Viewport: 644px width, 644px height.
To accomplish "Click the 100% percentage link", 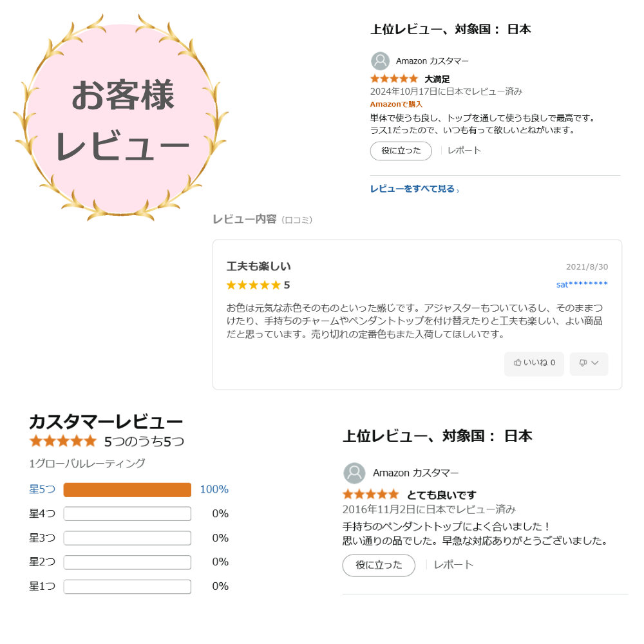I will tap(214, 489).
